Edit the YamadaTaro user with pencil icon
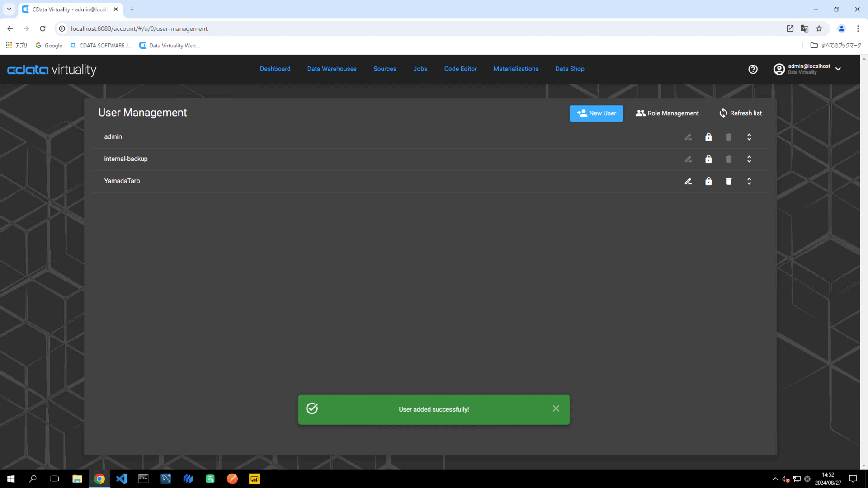 click(x=688, y=181)
